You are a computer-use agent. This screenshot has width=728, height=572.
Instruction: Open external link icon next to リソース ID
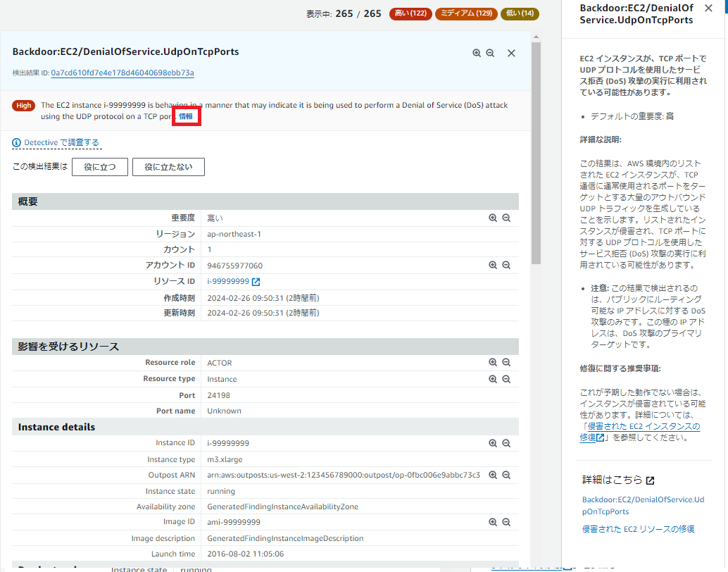(x=256, y=282)
